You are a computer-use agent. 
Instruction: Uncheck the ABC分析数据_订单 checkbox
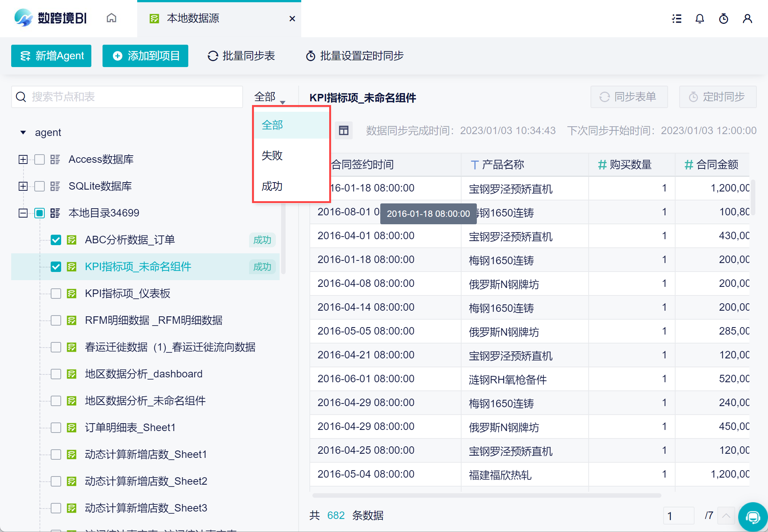click(56, 240)
